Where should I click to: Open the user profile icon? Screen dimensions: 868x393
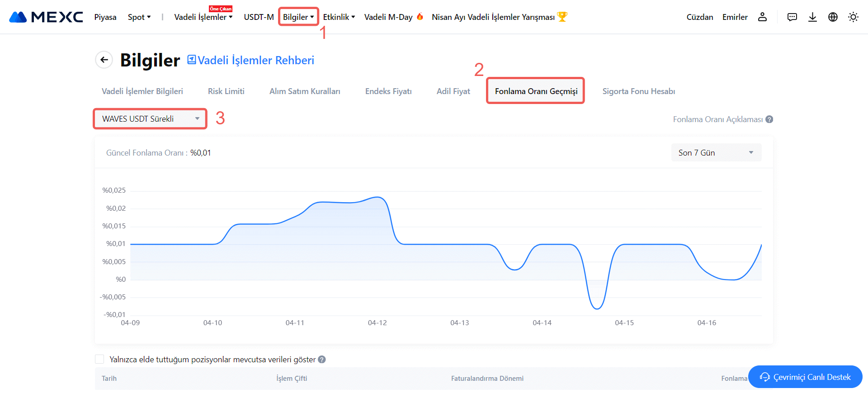tap(762, 17)
